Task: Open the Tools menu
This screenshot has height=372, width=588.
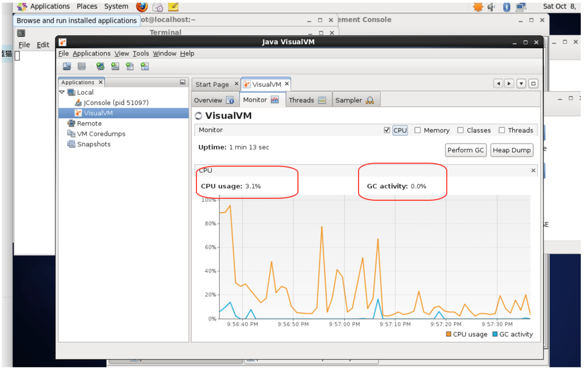Action: point(141,54)
